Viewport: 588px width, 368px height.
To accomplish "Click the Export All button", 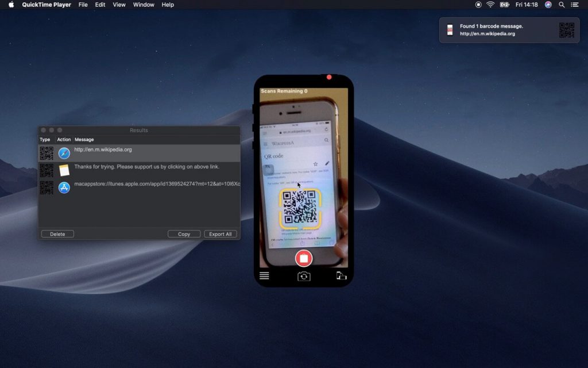I will (x=220, y=233).
